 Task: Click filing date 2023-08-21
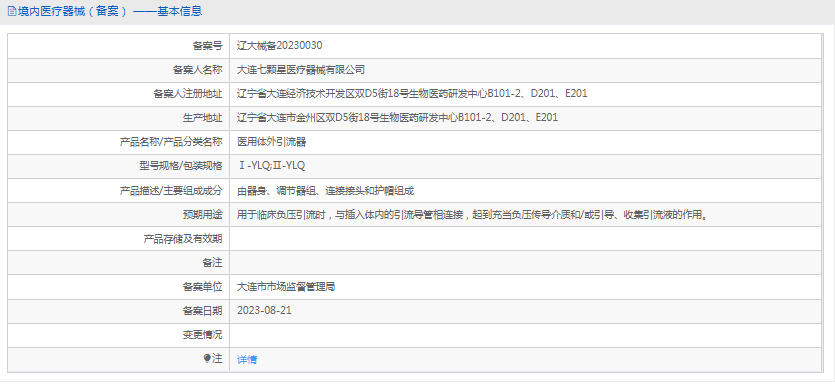[x=264, y=311]
